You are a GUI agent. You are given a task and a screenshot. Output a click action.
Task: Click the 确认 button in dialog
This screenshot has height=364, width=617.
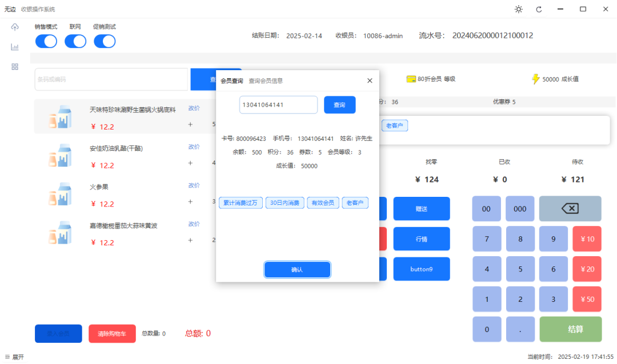pos(297,270)
